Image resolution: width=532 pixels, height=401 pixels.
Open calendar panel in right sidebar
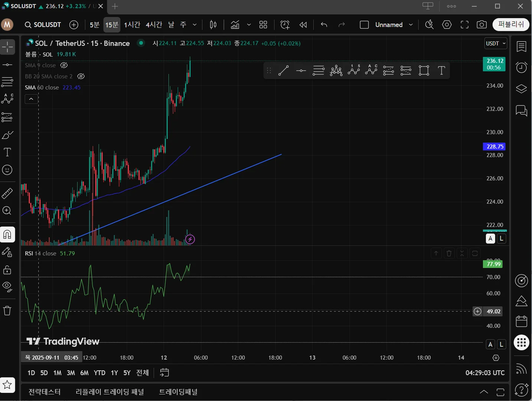pyautogui.click(x=522, y=321)
